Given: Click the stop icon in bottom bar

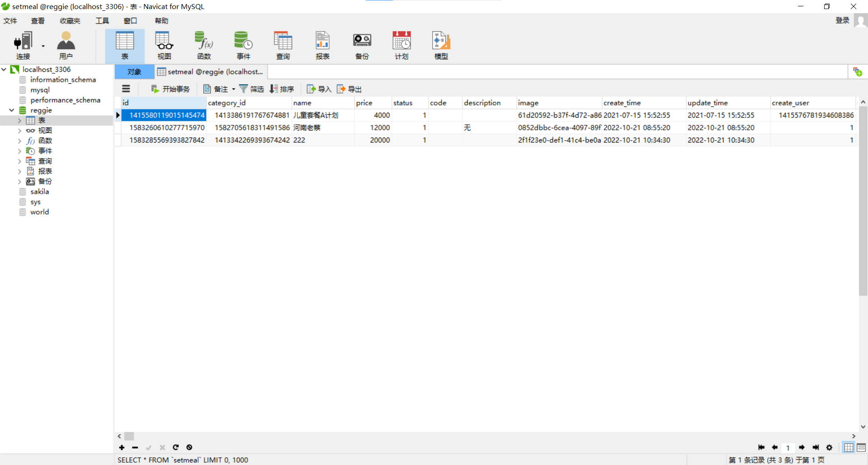Looking at the screenshot, I should [189, 447].
